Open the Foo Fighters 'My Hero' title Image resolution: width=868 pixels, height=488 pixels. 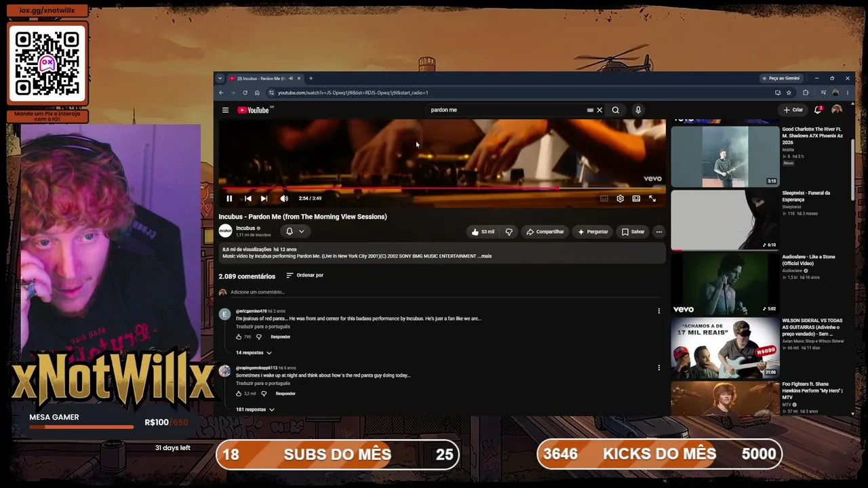point(812,391)
